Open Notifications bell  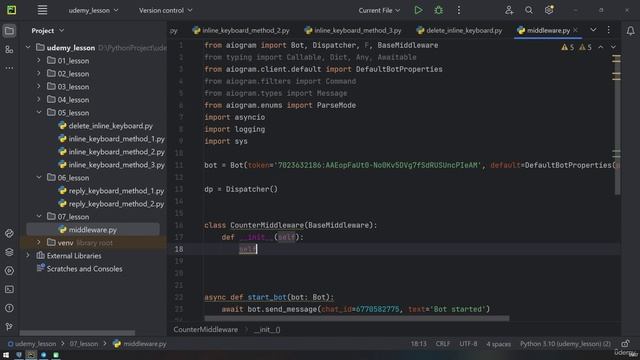click(631, 31)
